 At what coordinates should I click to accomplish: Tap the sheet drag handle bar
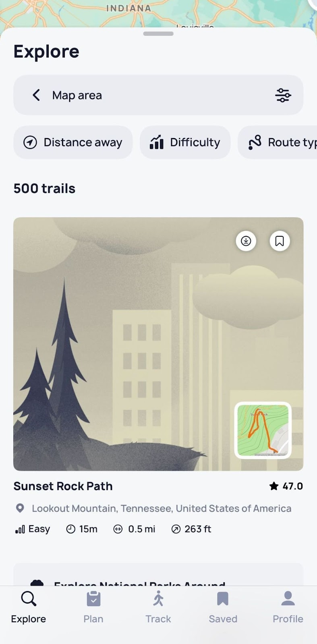[x=158, y=34]
